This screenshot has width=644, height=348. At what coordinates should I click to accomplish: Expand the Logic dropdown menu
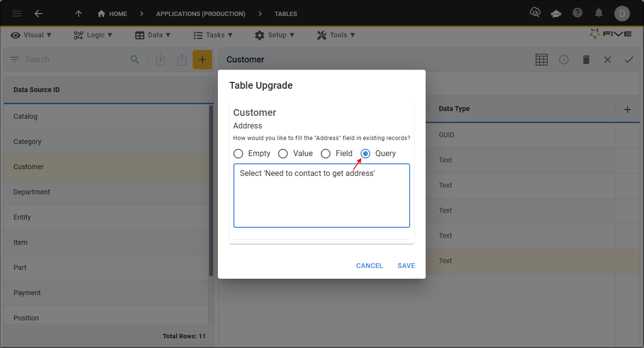tap(93, 35)
